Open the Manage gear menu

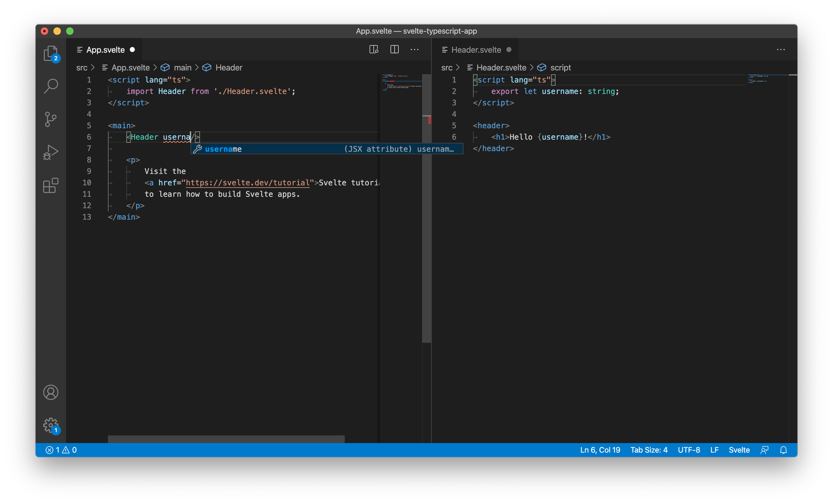pyautogui.click(x=51, y=425)
